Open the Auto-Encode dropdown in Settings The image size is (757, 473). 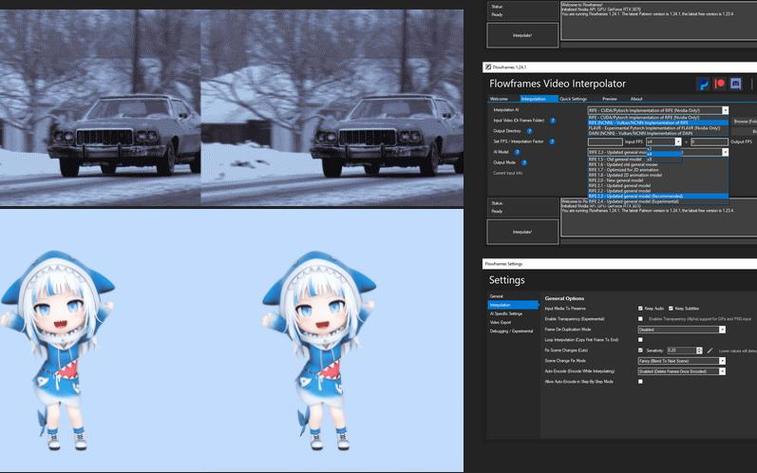point(681,372)
